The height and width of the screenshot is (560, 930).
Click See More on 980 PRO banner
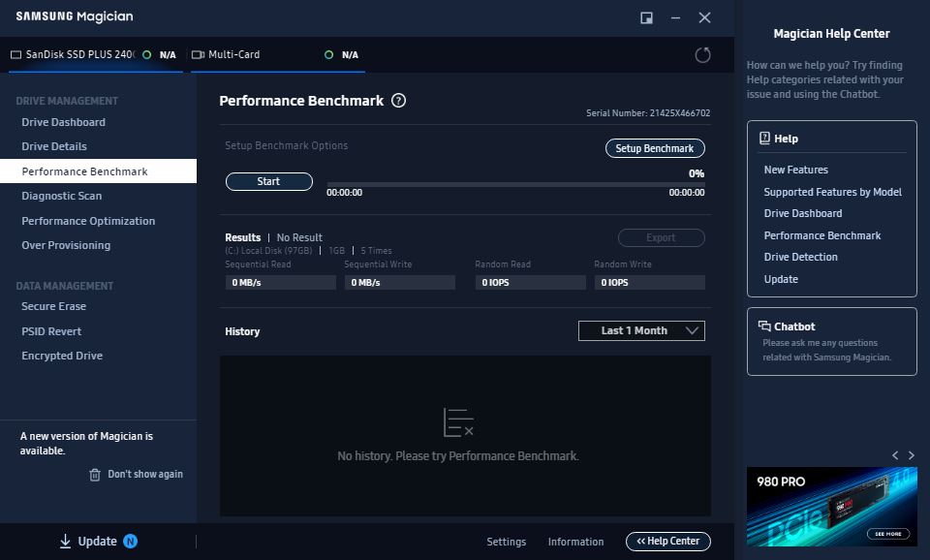click(888, 534)
